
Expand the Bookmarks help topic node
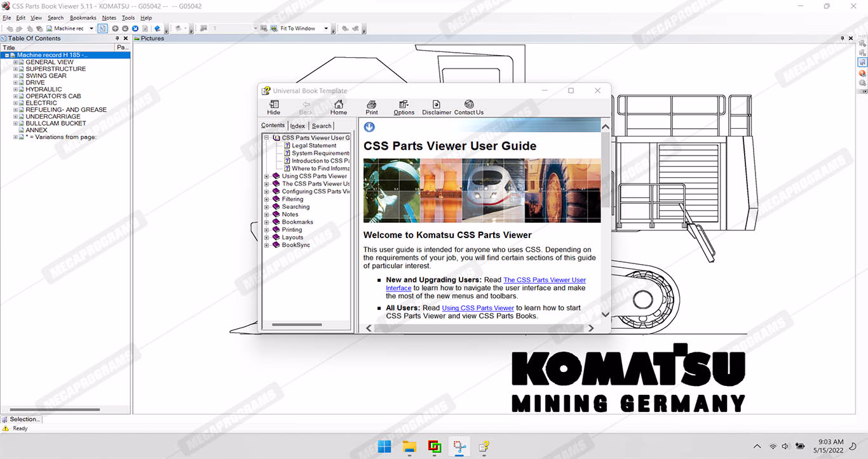pyautogui.click(x=267, y=222)
